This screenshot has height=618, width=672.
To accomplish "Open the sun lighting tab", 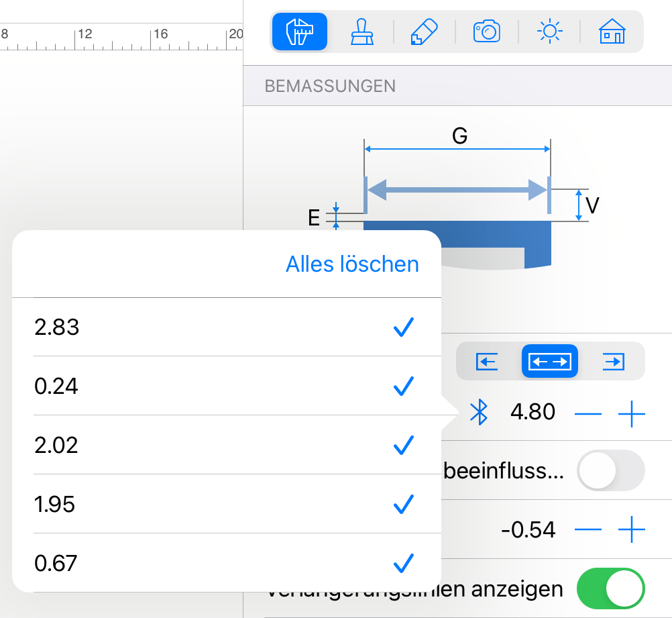I will [x=549, y=32].
